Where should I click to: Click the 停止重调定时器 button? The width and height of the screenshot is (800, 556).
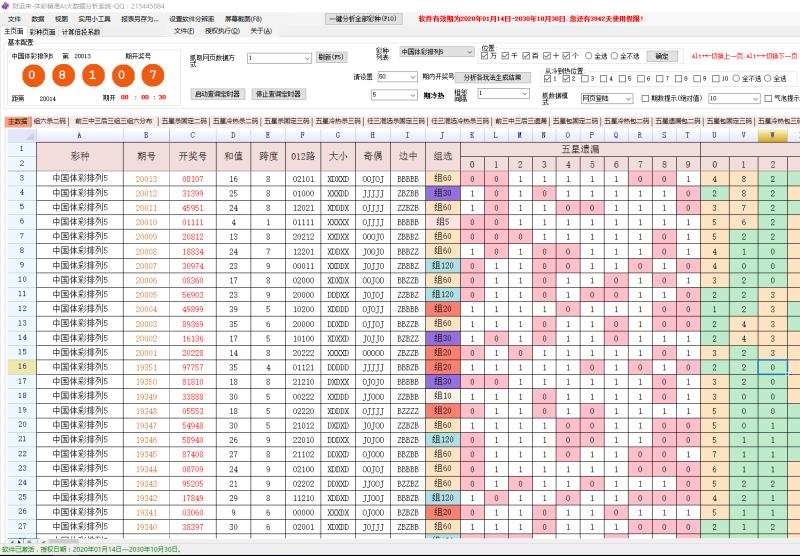(x=279, y=94)
